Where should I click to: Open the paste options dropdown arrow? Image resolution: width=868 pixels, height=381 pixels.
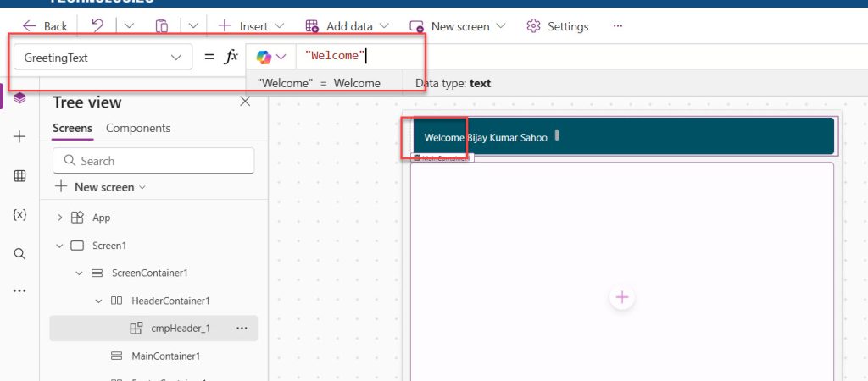coord(193,26)
